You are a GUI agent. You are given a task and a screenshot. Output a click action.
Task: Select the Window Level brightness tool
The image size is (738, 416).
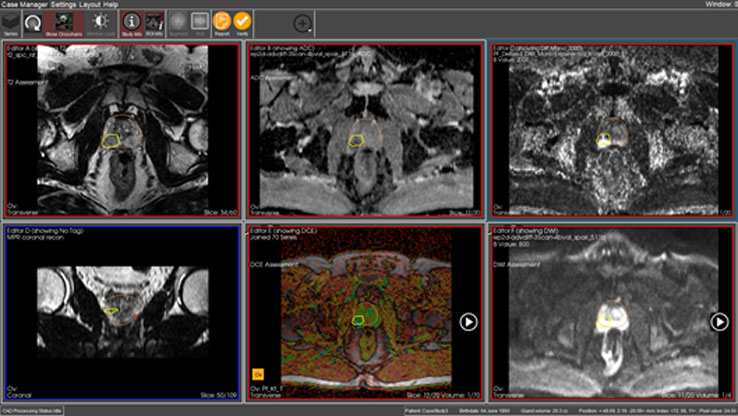[100, 24]
